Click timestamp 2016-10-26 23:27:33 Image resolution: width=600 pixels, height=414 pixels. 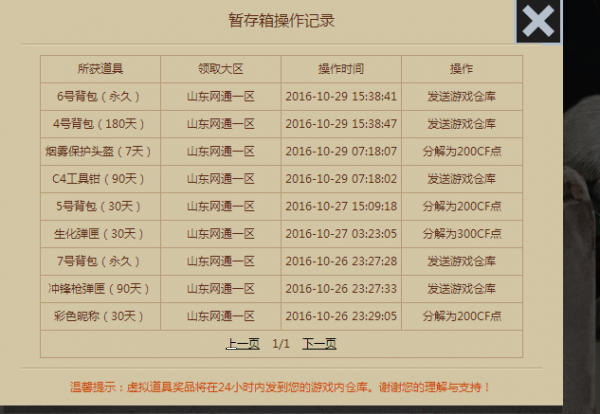[x=341, y=289]
